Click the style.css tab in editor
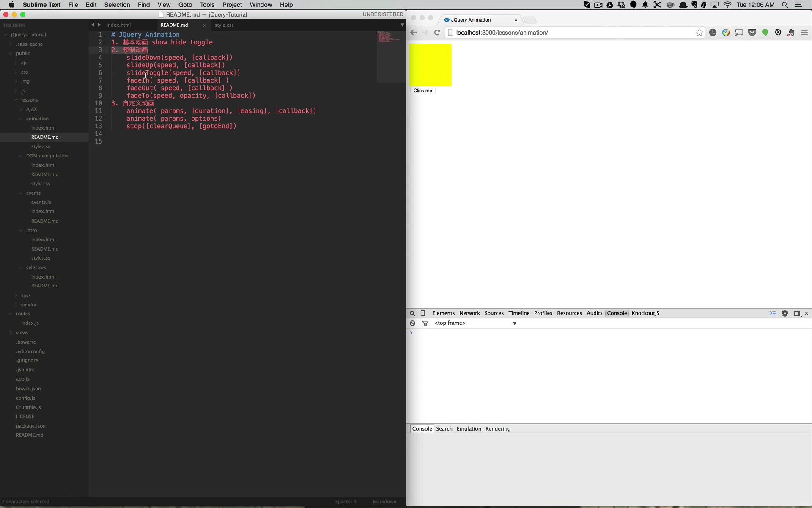This screenshot has height=508, width=812. point(225,25)
